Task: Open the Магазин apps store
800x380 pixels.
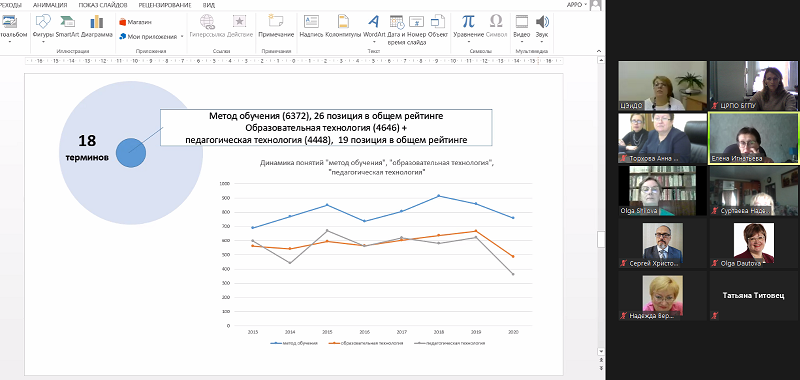Action: pyautogui.click(x=135, y=22)
